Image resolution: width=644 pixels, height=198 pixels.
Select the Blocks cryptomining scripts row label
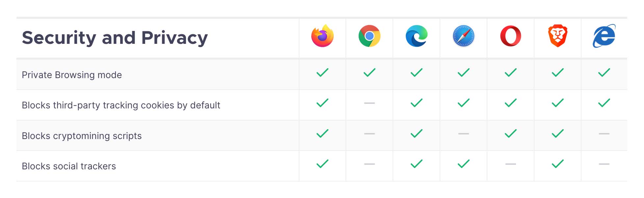(82, 136)
